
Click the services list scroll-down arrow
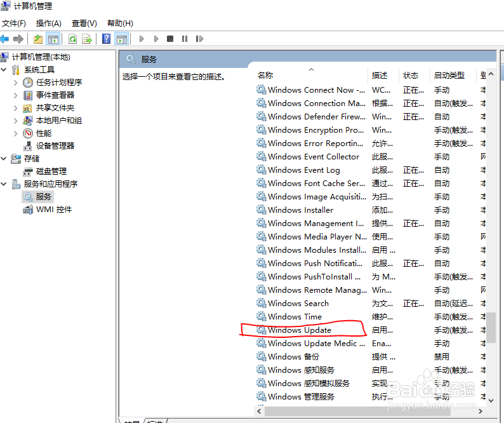click(x=491, y=401)
